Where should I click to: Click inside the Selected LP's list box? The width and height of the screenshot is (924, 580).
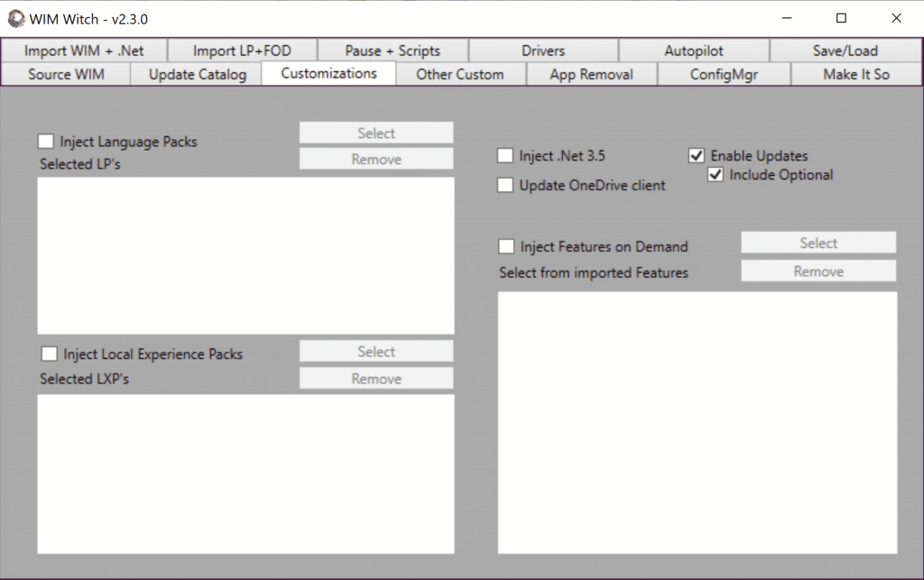click(245, 255)
